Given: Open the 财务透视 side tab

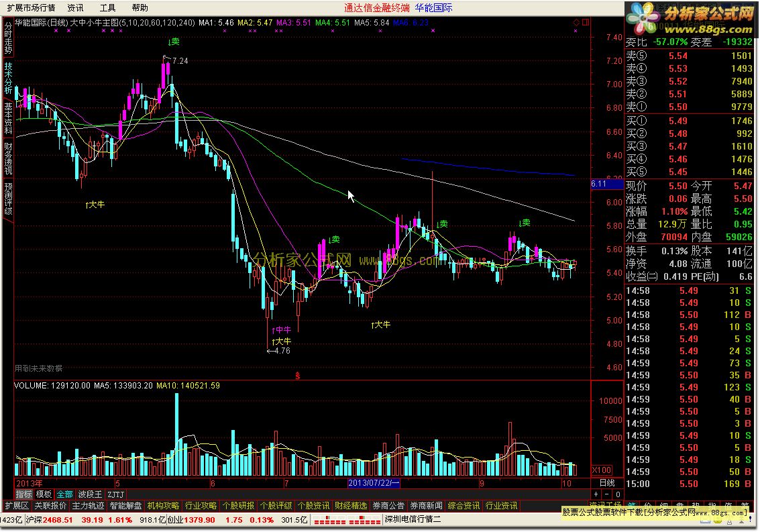Looking at the screenshot, I should (8, 158).
